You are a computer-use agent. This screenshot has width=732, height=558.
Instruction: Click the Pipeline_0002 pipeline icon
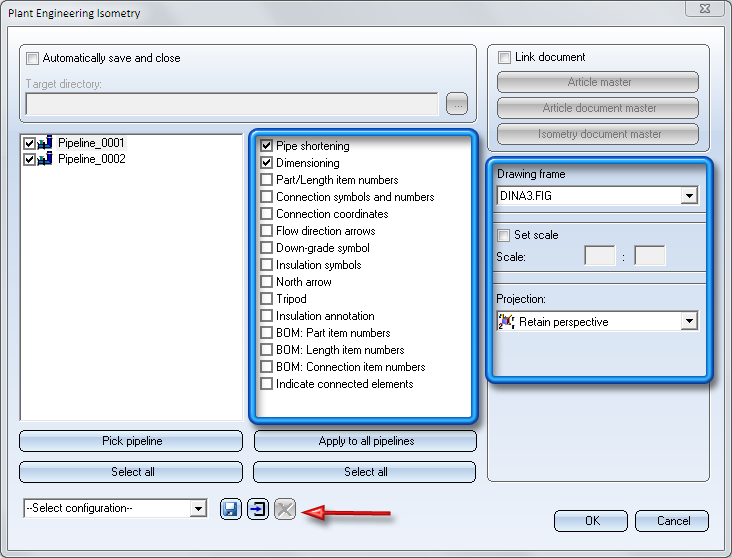45,159
